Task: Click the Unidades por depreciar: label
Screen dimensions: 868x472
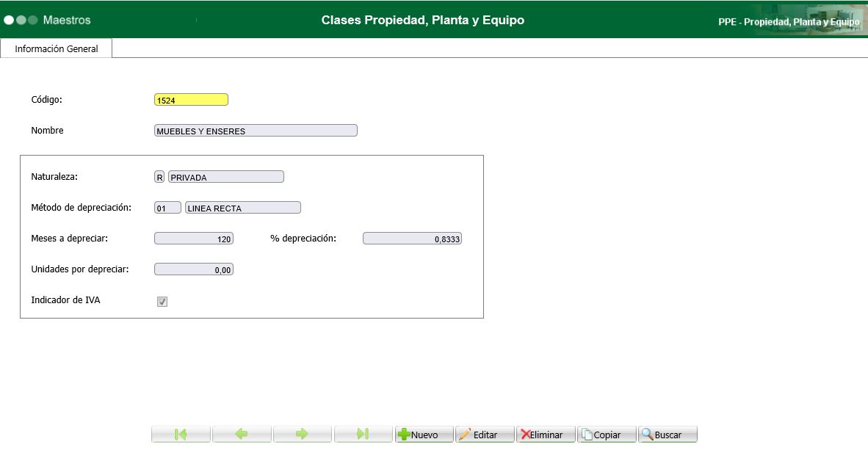Action: (80, 269)
